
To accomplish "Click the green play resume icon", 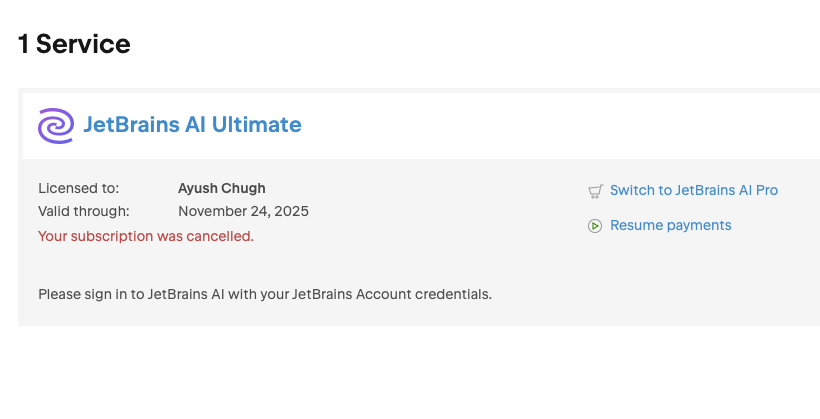I will coord(595,226).
